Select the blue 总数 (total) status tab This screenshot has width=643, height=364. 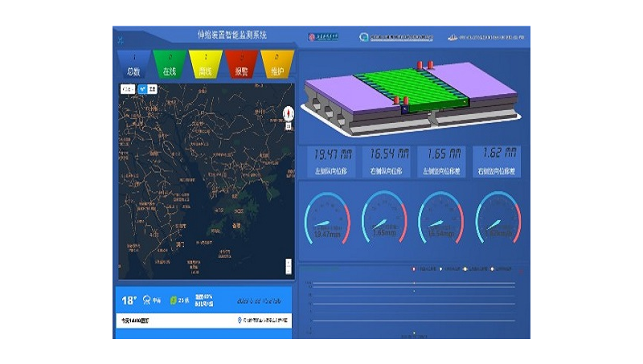[134, 64]
